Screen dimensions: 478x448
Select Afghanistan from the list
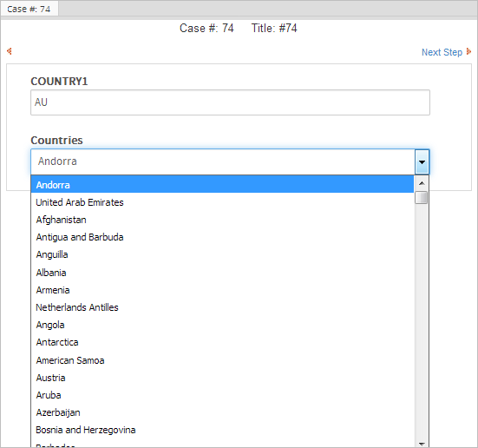click(x=222, y=220)
